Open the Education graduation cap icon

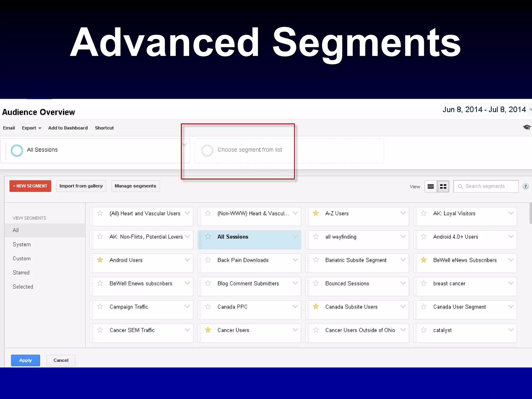[x=527, y=127]
